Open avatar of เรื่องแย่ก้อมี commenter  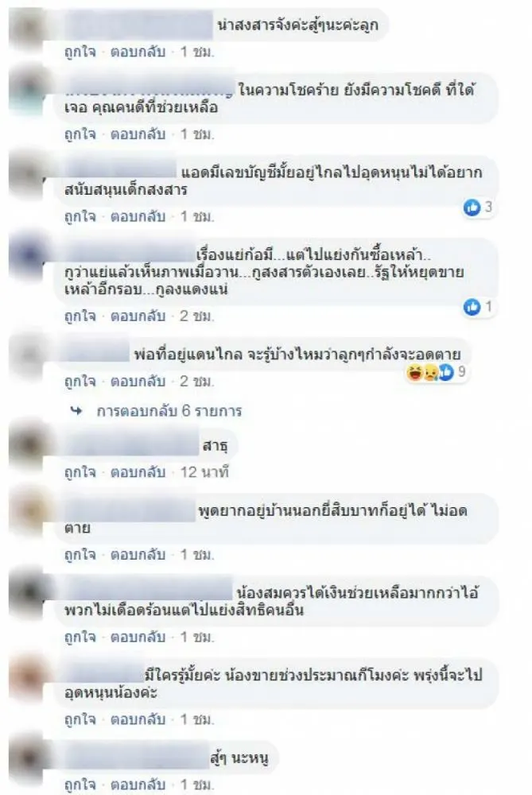tap(28, 256)
